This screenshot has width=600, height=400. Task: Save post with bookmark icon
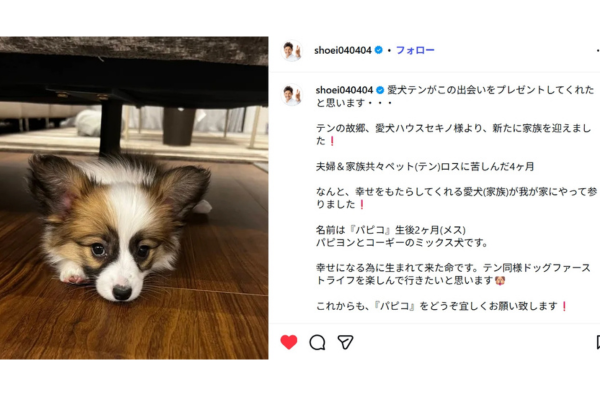click(598, 342)
